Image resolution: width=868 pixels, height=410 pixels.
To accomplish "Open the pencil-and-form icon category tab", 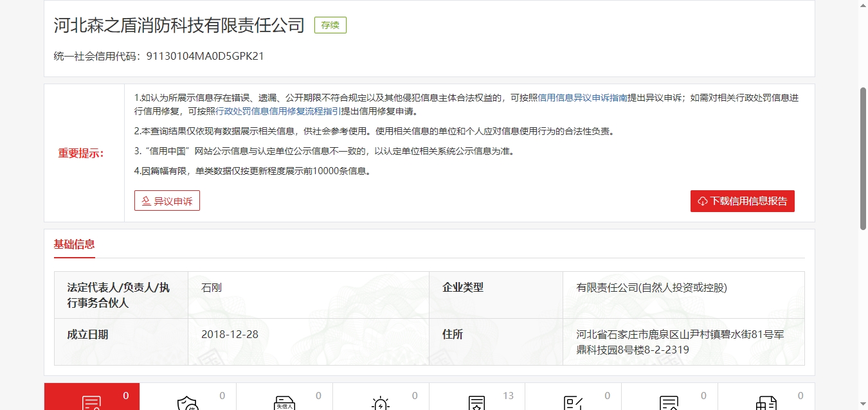I will [x=573, y=397].
